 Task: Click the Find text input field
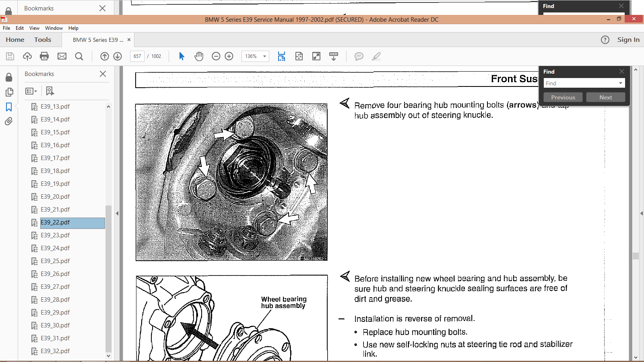(580, 83)
